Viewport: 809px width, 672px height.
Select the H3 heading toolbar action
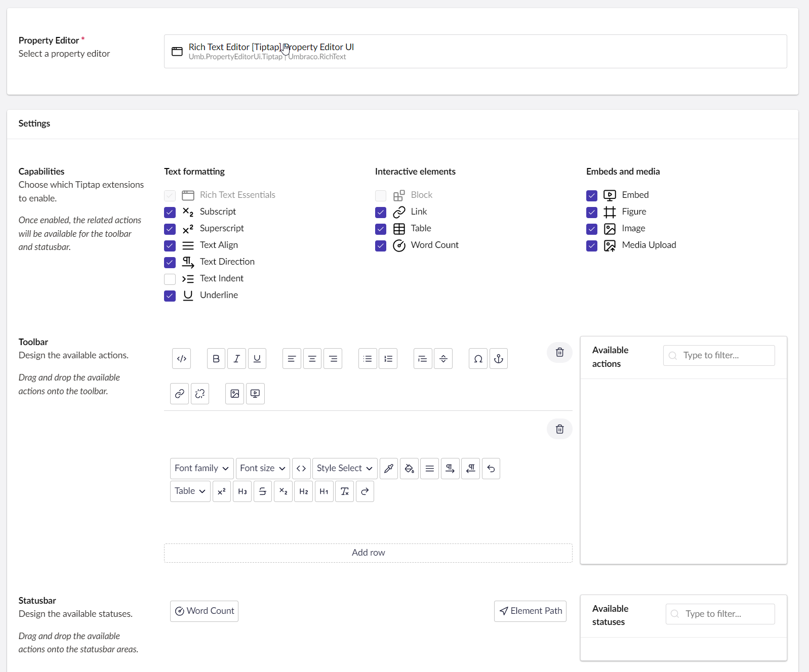[x=242, y=491]
